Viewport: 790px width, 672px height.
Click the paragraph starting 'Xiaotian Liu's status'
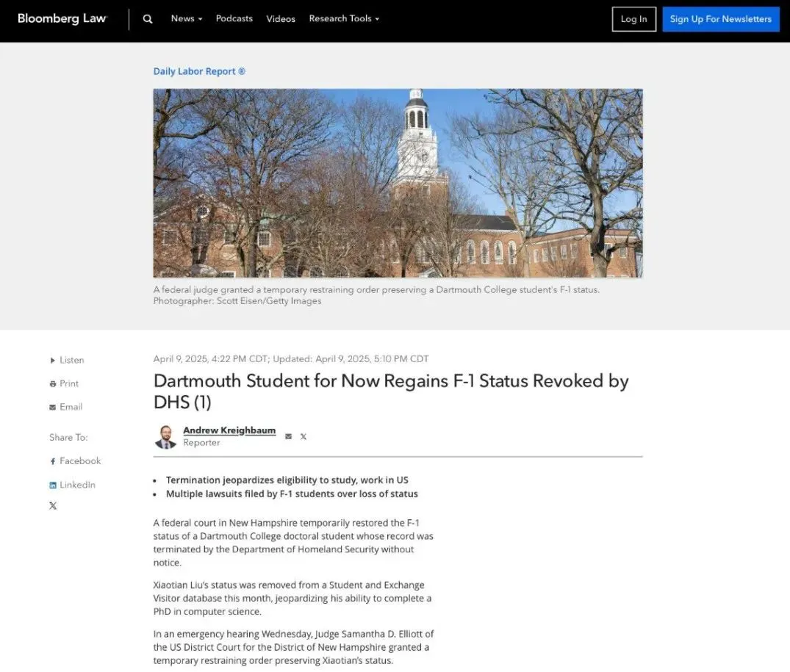(x=292, y=598)
